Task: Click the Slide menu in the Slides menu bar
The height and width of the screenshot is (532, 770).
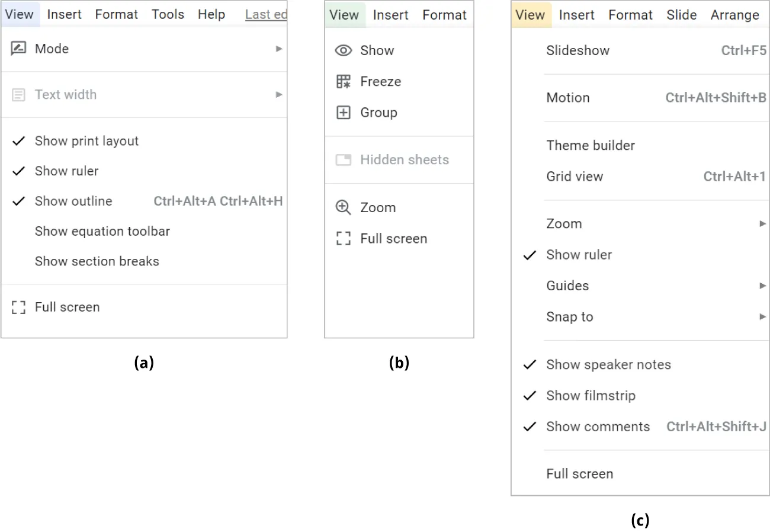Action: (x=681, y=15)
